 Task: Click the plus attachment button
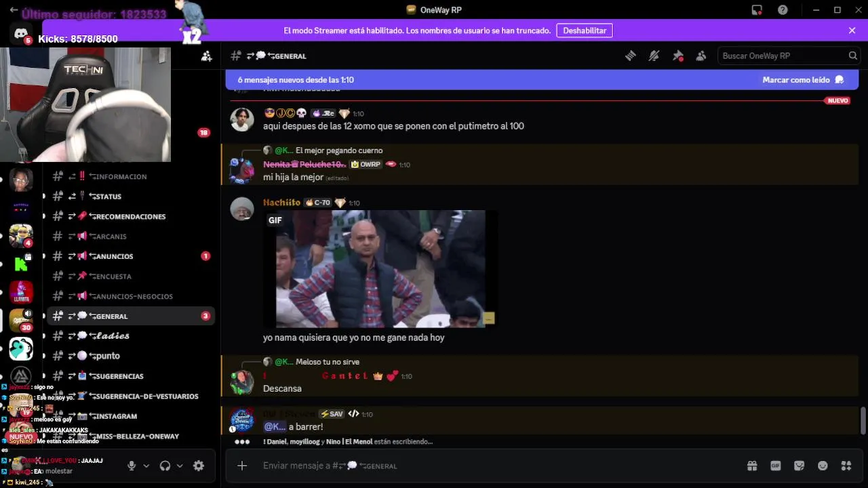point(242,466)
